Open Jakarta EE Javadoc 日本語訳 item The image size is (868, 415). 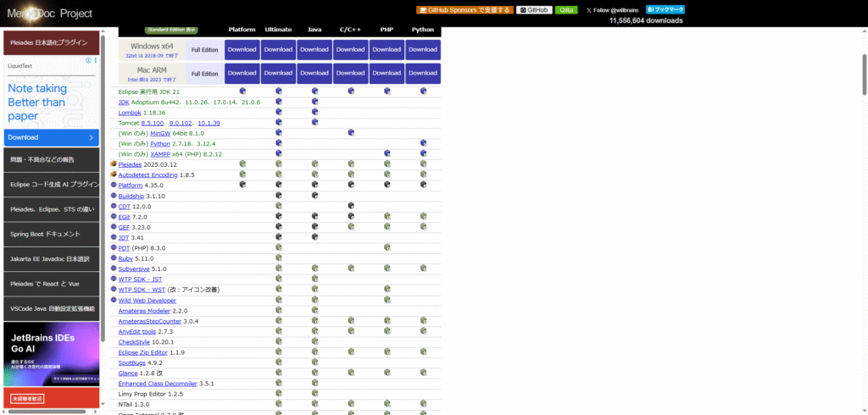coord(52,259)
